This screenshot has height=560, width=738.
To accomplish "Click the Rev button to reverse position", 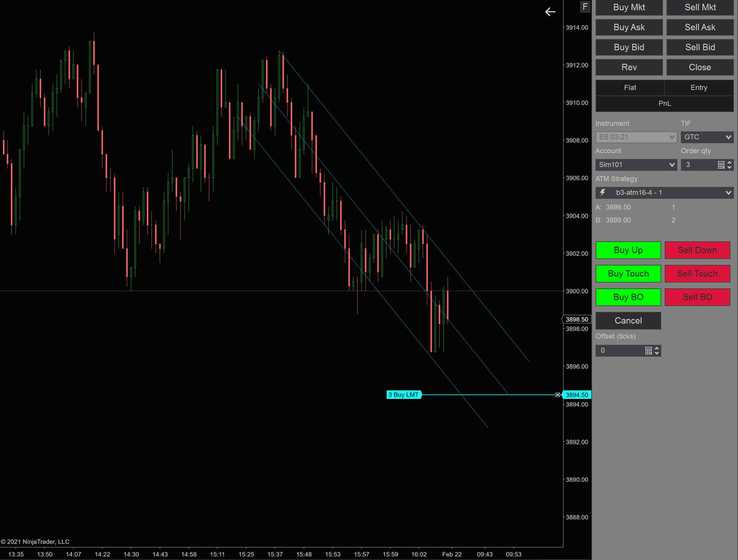I will (629, 67).
